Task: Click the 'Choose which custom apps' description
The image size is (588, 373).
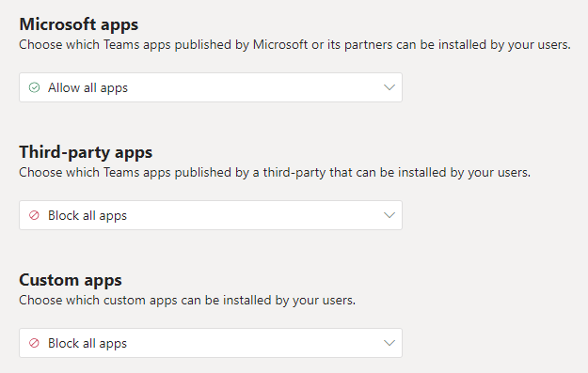Action: (x=187, y=301)
